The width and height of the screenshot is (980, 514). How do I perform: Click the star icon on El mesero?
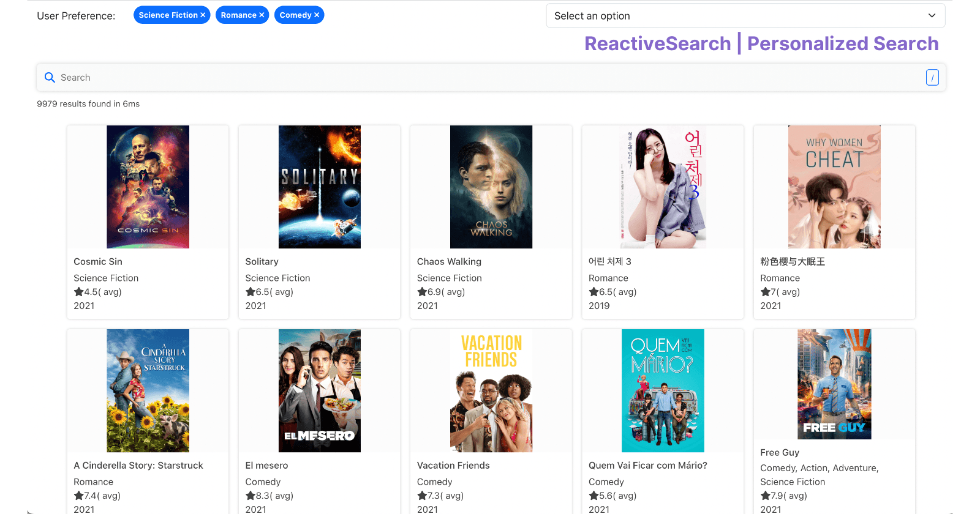250,496
